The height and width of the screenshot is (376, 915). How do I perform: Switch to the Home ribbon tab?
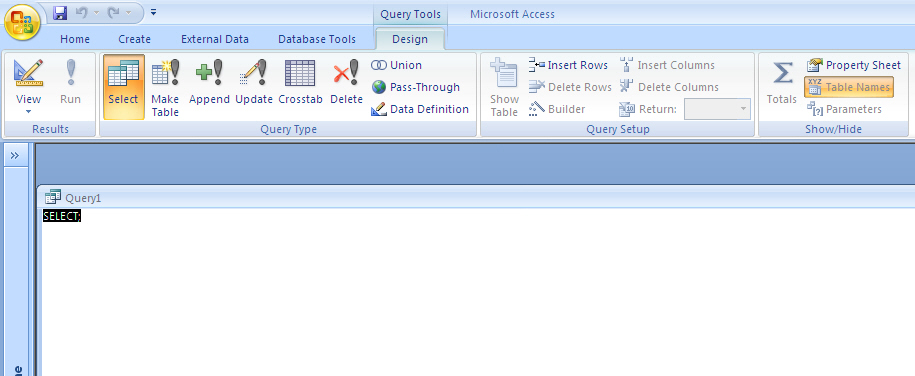pos(75,39)
